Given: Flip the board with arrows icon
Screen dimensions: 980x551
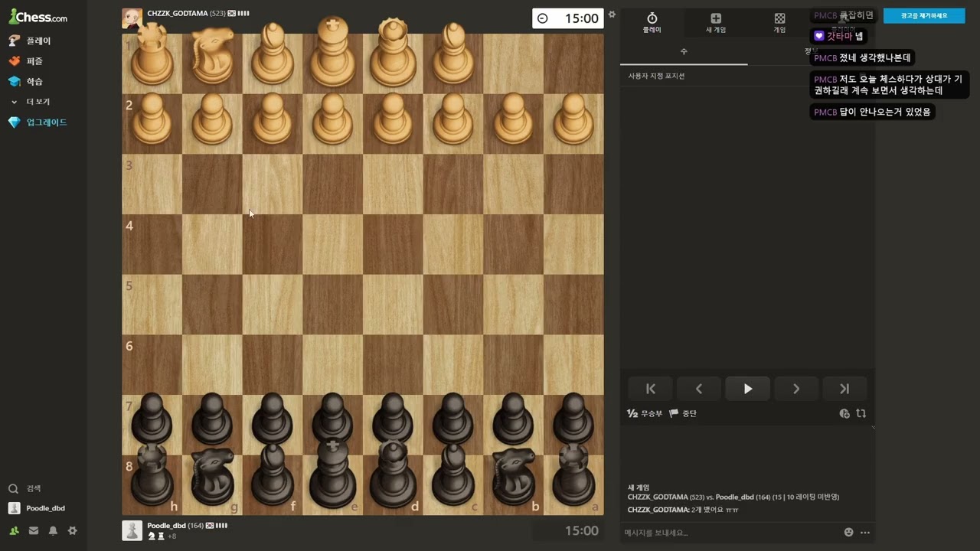Looking at the screenshot, I should [861, 413].
